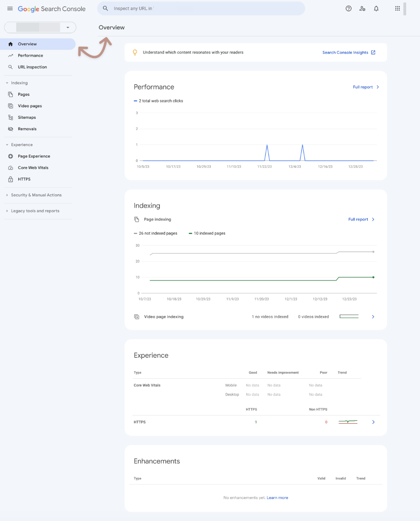Open HTTPS in sidebar

pos(38,179)
